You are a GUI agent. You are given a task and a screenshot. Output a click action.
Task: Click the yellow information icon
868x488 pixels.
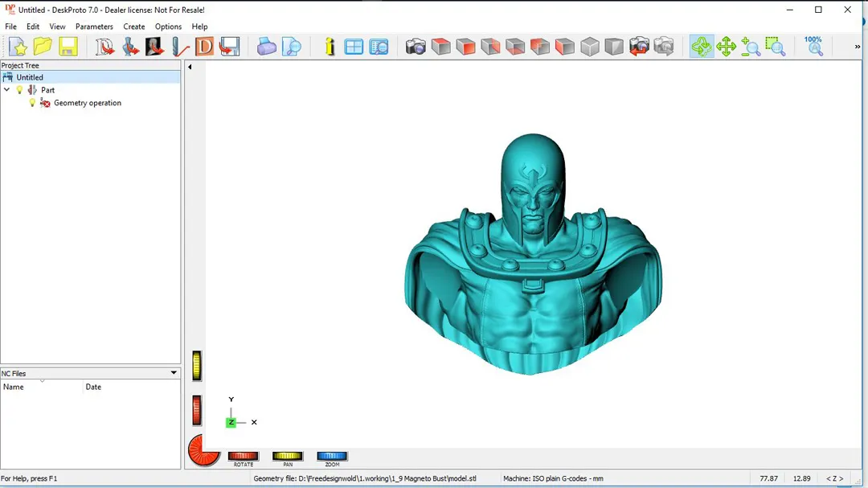[330, 47]
